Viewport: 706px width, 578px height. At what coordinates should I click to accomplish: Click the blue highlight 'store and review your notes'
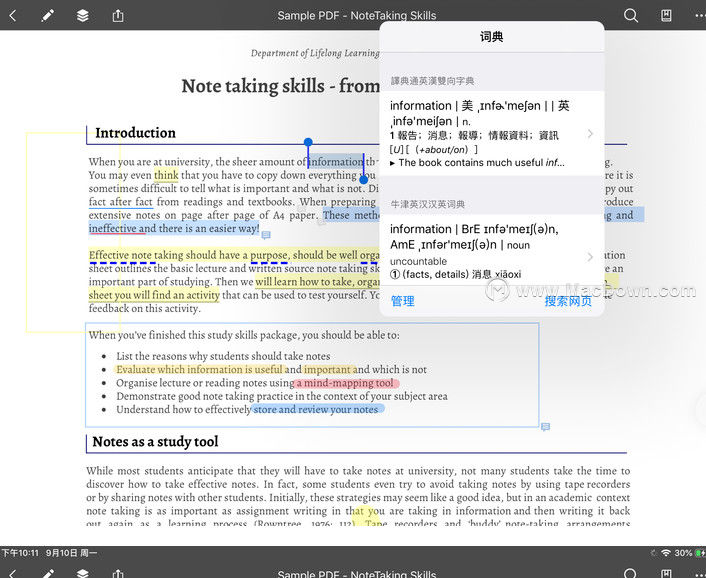pyautogui.click(x=316, y=409)
